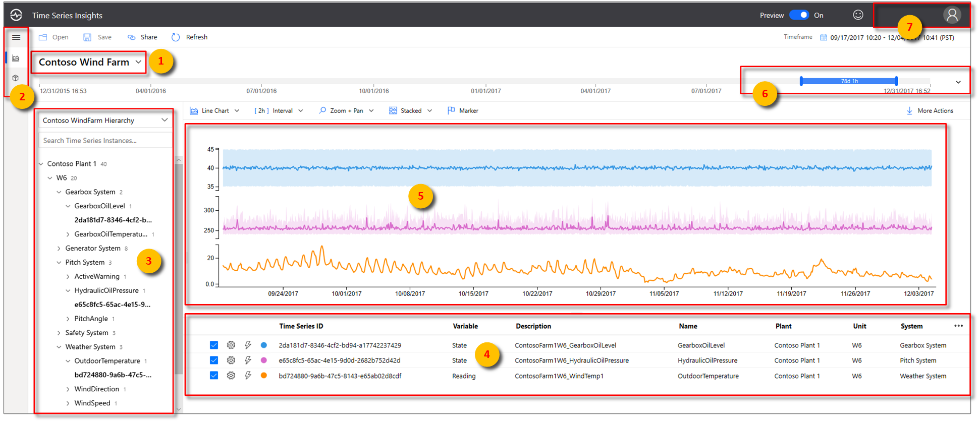Open the feedback smiley icon
Image resolution: width=980 pixels, height=422 pixels.
point(858,15)
